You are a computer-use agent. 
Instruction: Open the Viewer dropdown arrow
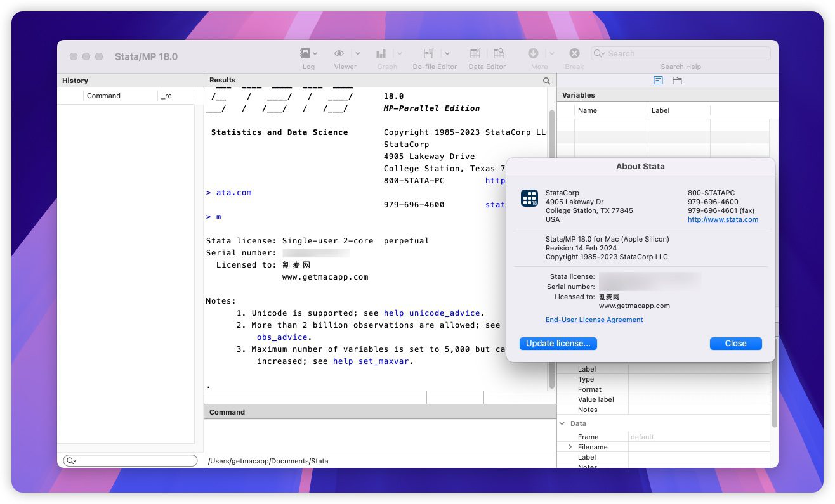tap(357, 54)
